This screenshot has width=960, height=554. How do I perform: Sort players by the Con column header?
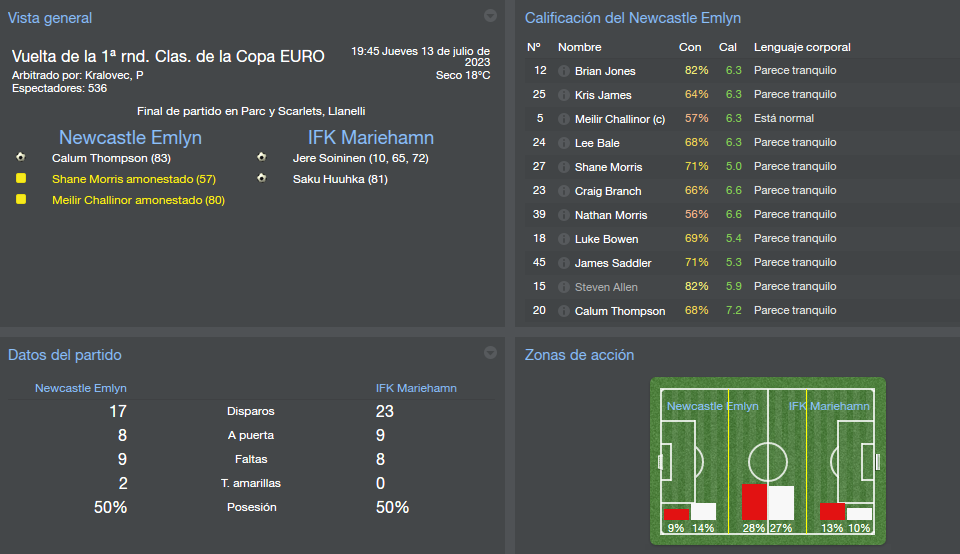[x=690, y=47]
